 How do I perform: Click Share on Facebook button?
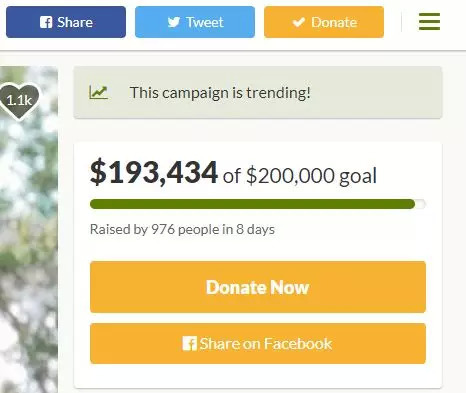tap(258, 343)
